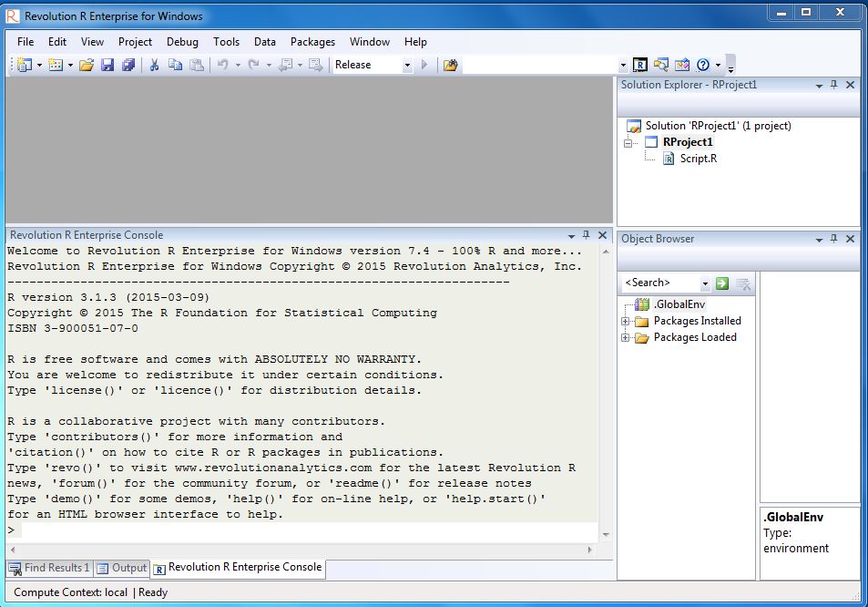
Task: Click the Paste clipboard icon
Action: [x=197, y=65]
